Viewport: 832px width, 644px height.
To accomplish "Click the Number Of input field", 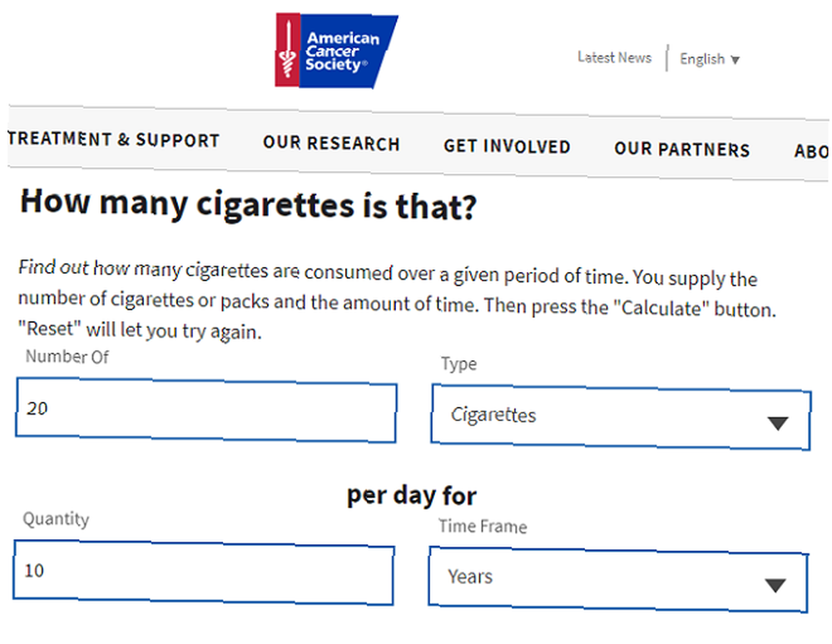I will coord(206,409).
